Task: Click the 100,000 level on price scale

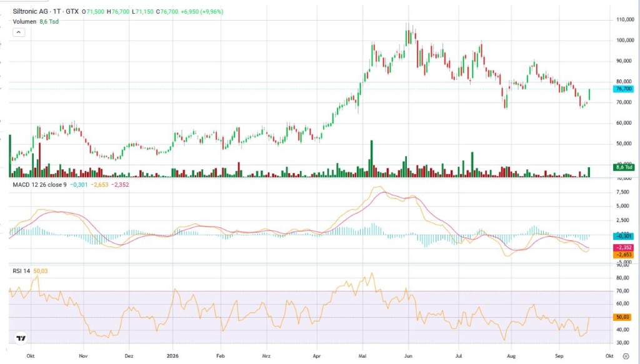Action: [x=625, y=41]
